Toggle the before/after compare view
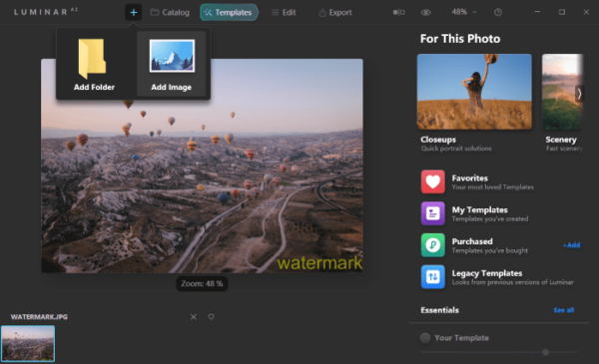The height and width of the screenshot is (364, 599). 398,12
